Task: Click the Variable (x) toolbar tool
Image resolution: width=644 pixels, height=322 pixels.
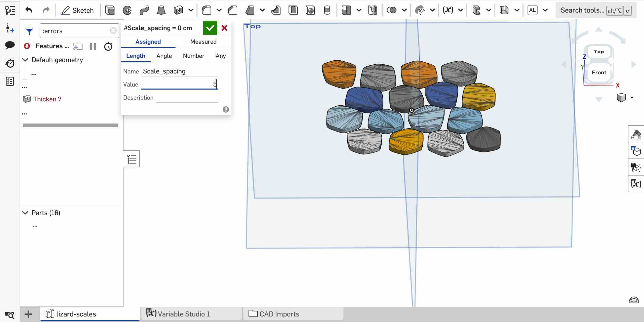Action: (x=448, y=10)
